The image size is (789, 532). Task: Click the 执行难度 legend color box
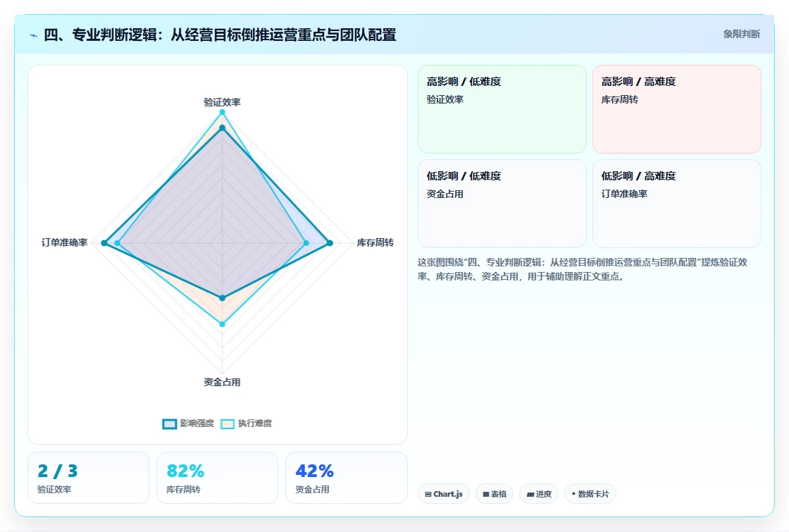(x=228, y=423)
